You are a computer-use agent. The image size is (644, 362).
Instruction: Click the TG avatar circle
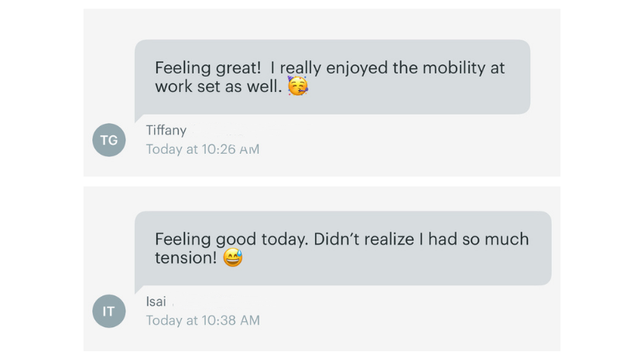tap(109, 140)
